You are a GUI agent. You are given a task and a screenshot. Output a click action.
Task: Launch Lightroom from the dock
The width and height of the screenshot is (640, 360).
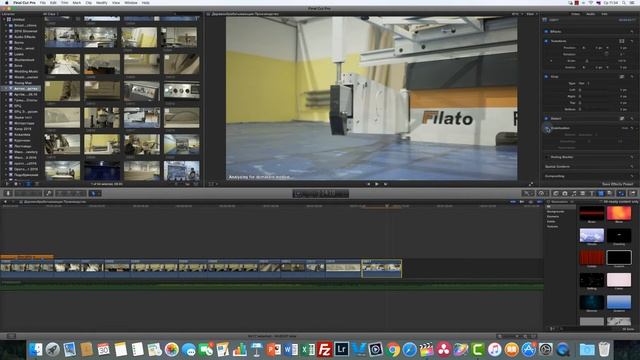[x=342, y=349]
